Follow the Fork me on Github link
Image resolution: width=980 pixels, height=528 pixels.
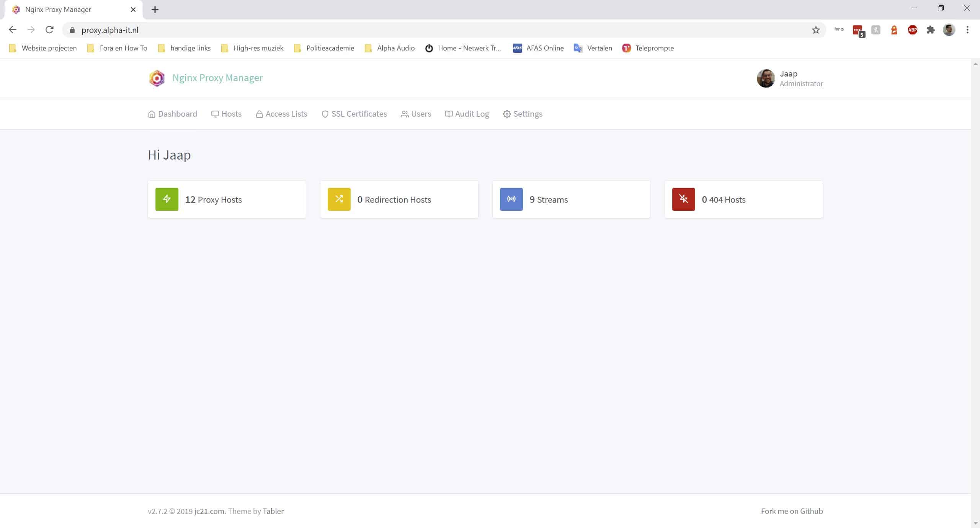(x=792, y=511)
